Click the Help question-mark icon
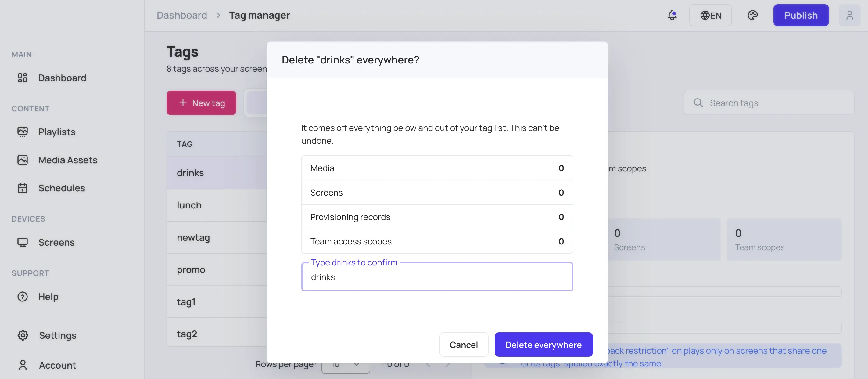Screen dimensions: 868x379 pos(23,296)
